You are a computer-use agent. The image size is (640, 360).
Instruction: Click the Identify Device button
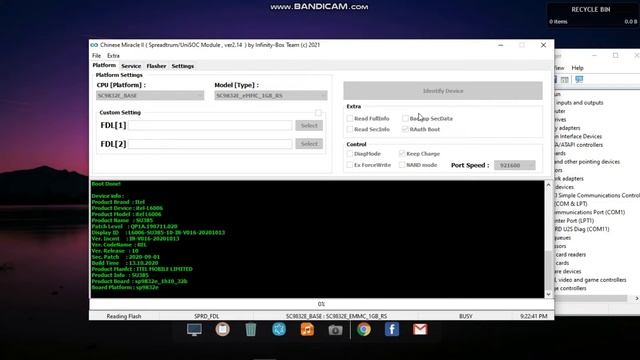pos(443,91)
